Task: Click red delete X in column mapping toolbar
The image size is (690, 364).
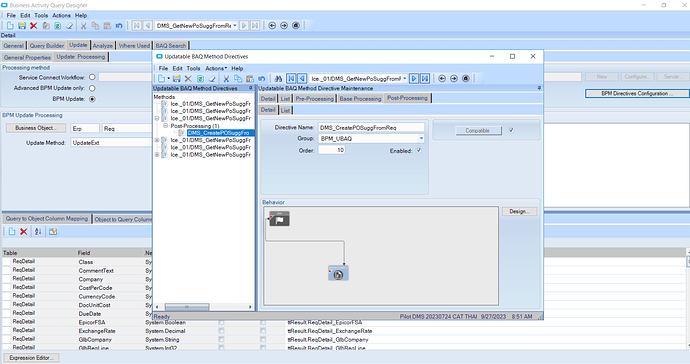Action: (24, 231)
